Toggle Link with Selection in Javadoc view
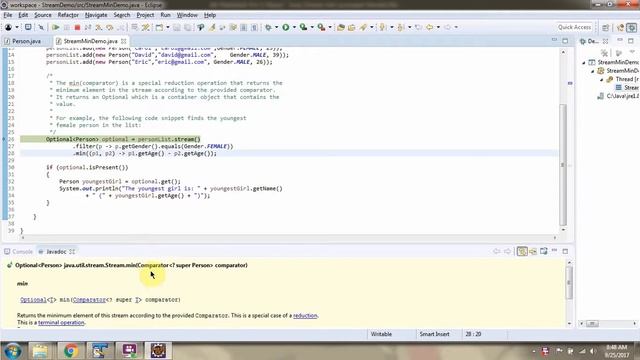 (522, 251)
